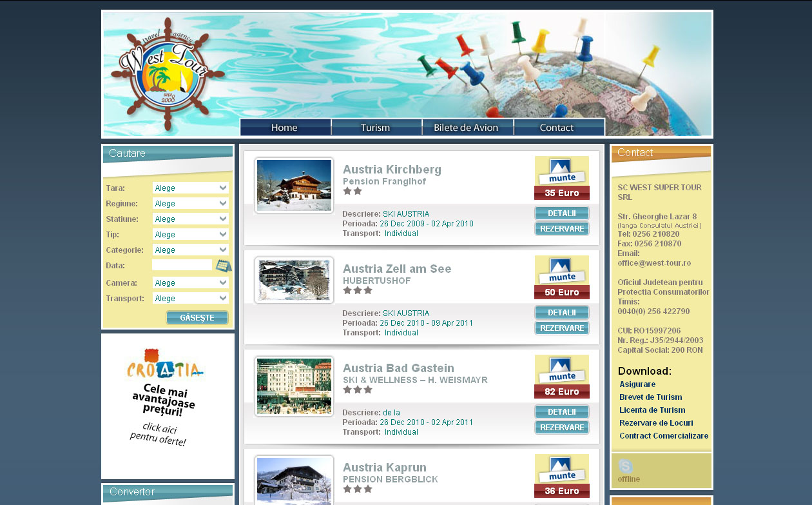Open the Tip dropdown

(191, 234)
